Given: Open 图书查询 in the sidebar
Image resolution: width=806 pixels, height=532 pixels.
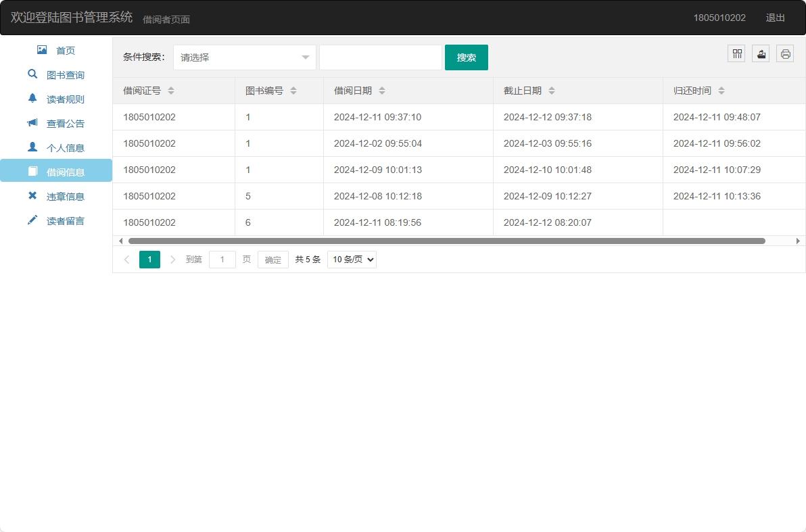Looking at the screenshot, I should (65, 75).
